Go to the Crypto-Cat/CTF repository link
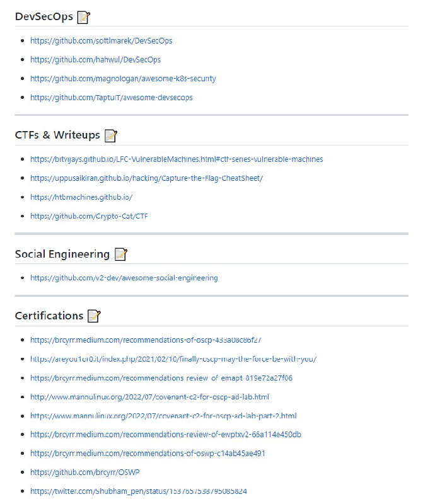Screen dimensions: 423x504 tap(89, 215)
